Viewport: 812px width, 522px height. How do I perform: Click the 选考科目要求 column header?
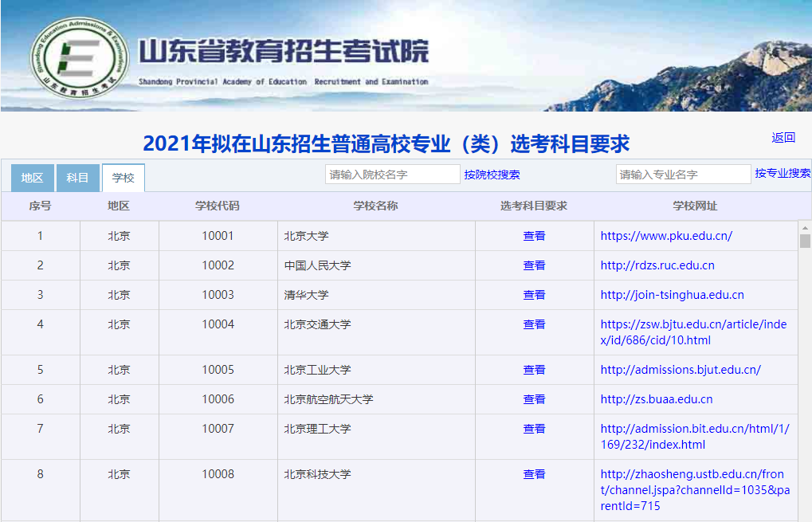[x=534, y=206]
